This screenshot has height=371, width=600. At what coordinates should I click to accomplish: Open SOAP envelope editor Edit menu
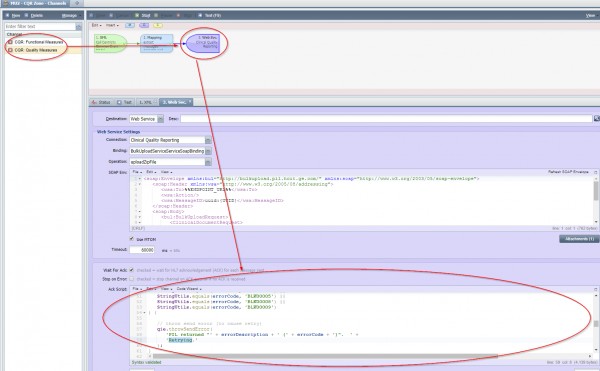[x=151, y=172]
